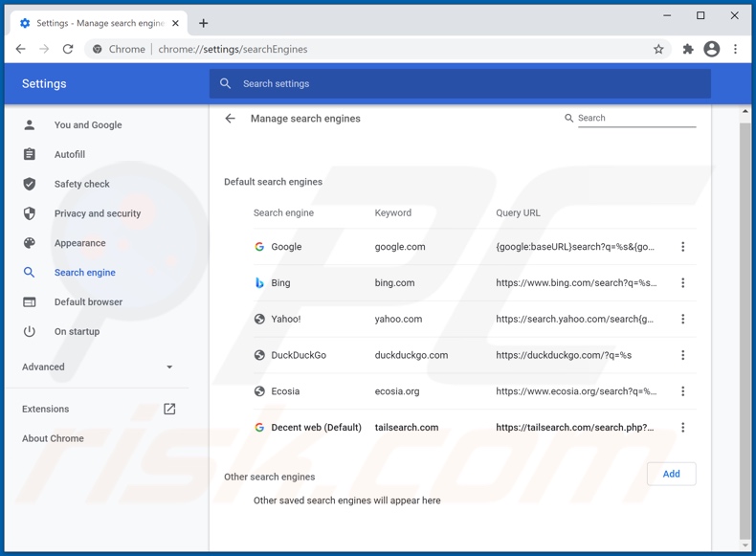Focus the search engines Search field
756x556 pixels.
(636, 118)
